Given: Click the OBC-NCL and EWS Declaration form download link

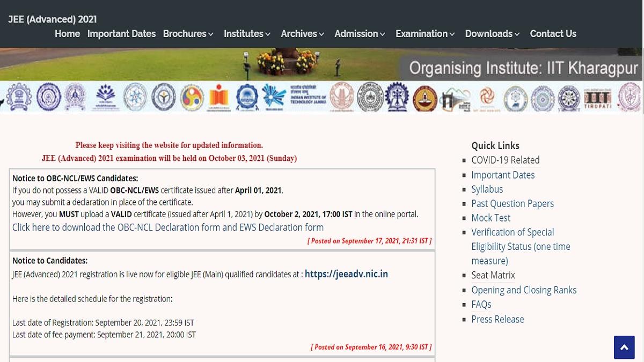Looking at the screenshot, I should pyautogui.click(x=167, y=227).
